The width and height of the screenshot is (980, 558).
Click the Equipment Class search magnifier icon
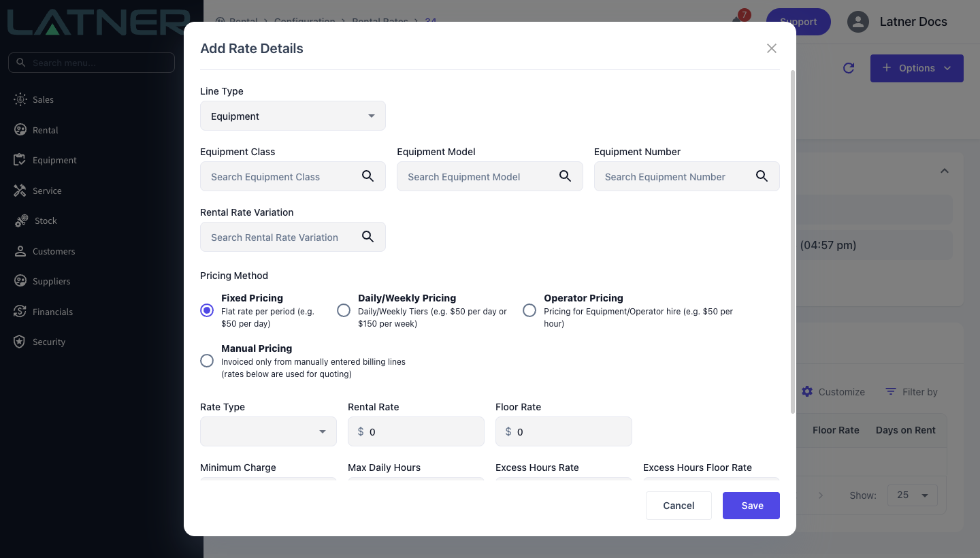click(x=367, y=176)
